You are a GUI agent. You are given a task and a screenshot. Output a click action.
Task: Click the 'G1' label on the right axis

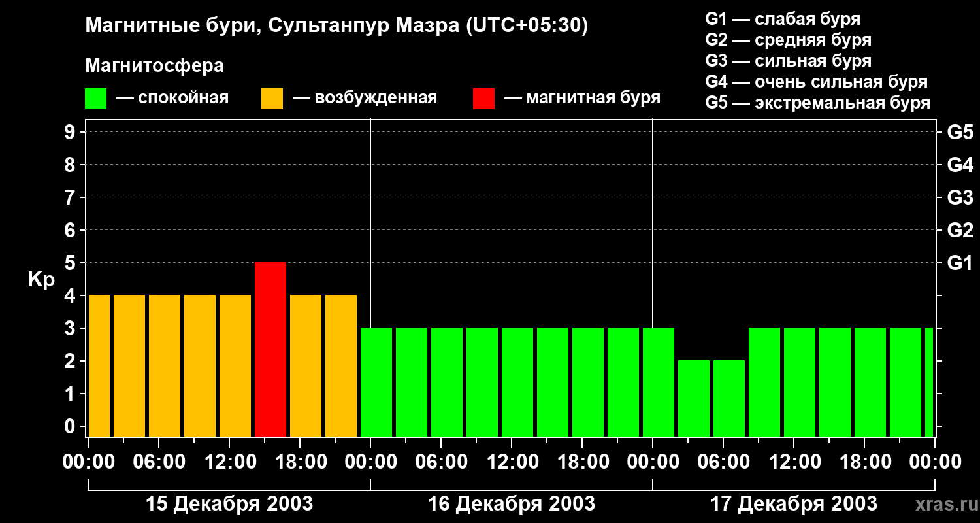(960, 263)
